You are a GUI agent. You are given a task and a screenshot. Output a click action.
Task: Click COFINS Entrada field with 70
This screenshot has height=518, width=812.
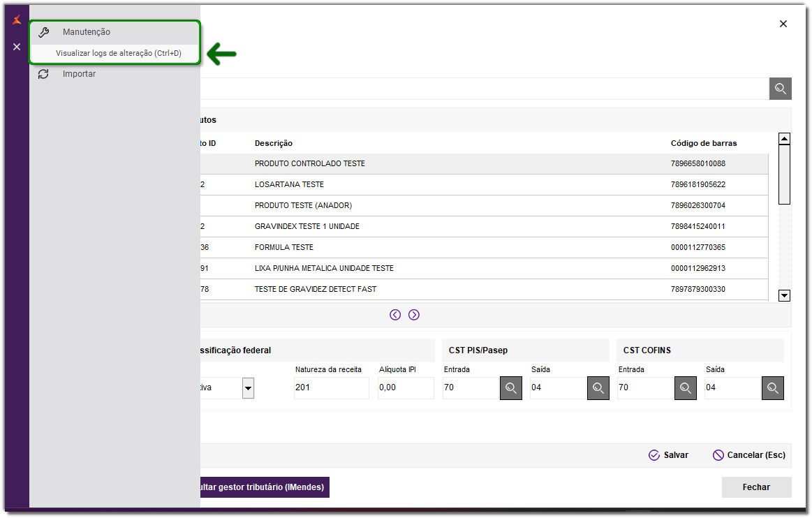[645, 388]
